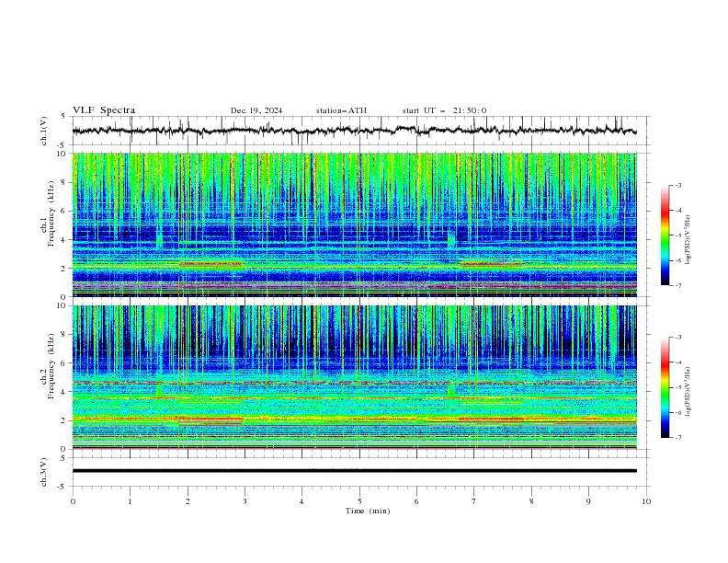Image resolution: width=728 pixels, height=563 pixels.
Task: Click the "ch.3(V)" axis label
Action: [43, 472]
